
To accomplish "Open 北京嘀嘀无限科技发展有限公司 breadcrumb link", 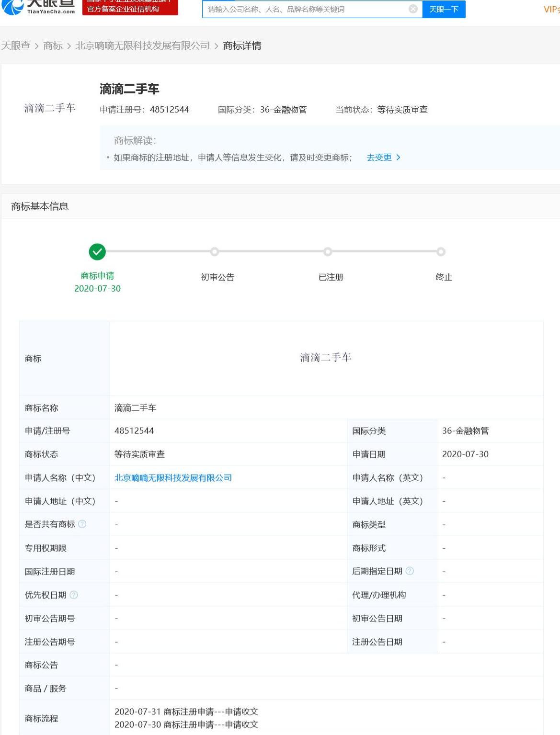I will pyautogui.click(x=143, y=45).
